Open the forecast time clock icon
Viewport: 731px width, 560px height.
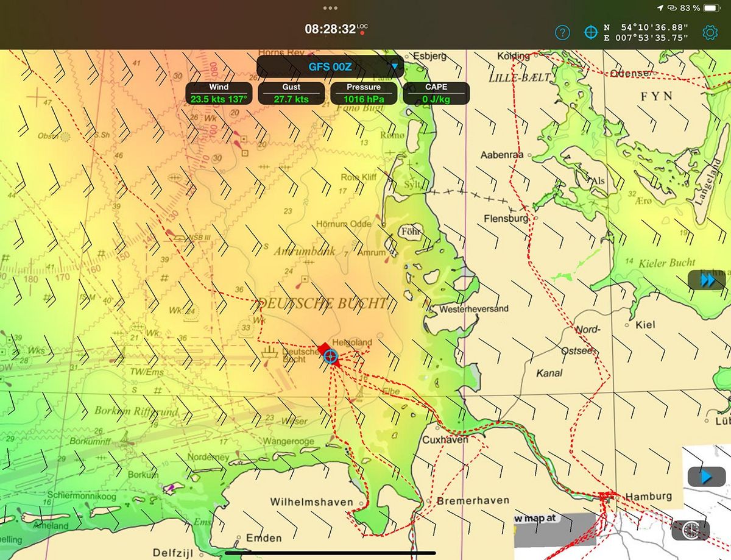[x=690, y=530]
